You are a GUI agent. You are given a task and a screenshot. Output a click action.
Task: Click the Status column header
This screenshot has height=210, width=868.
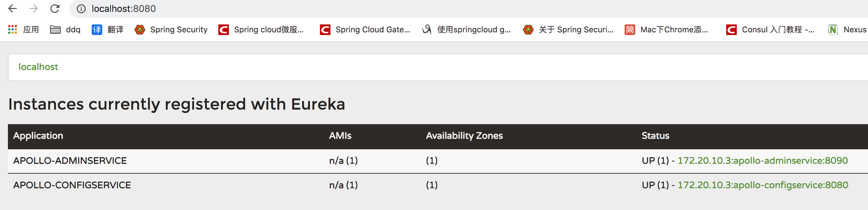(x=655, y=136)
